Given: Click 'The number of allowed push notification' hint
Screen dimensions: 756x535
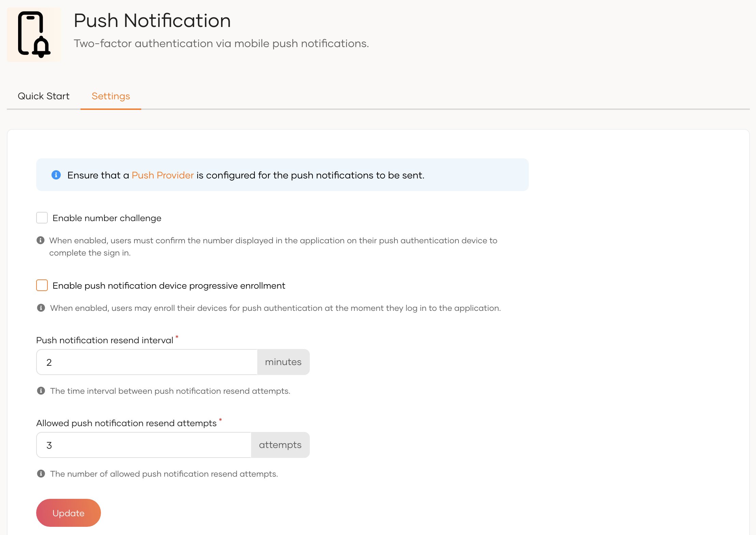Looking at the screenshot, I should 164,474.
